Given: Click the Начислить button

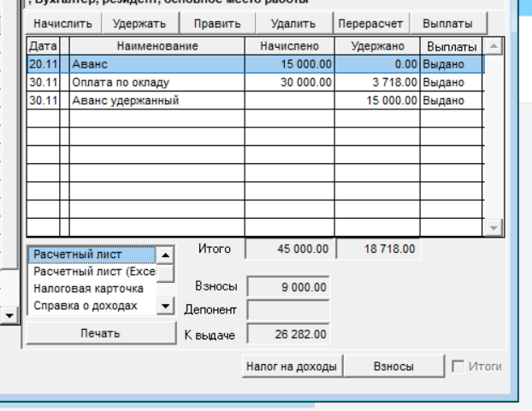Looking at the screenshot, I should tap(63, 23).
